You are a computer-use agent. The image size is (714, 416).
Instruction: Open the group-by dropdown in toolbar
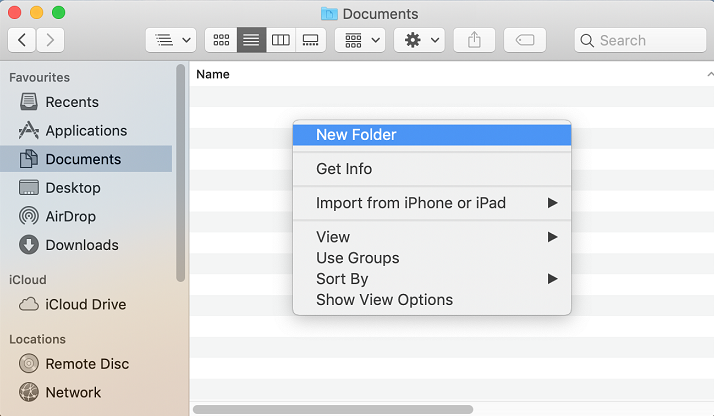pos(360,40)
